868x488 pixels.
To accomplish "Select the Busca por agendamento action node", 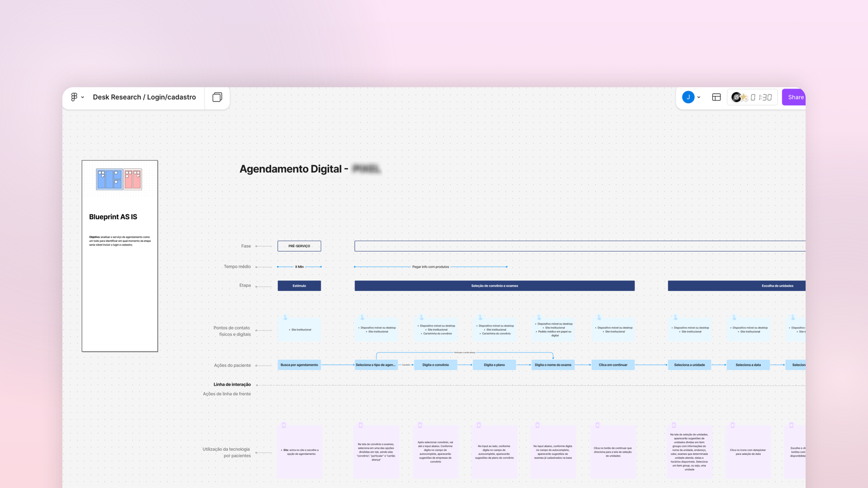I will coord(299,365).
